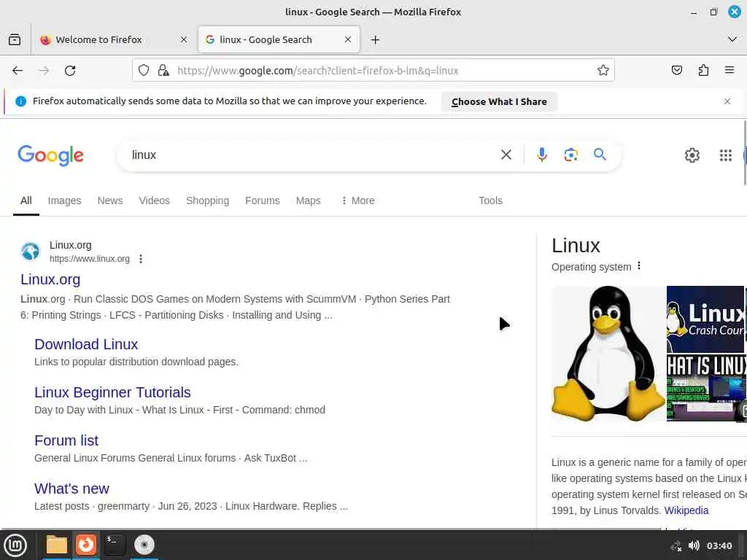Switch to the Forums results tab
The height and width of the screenshot is (560, 747).
point(263,201)
